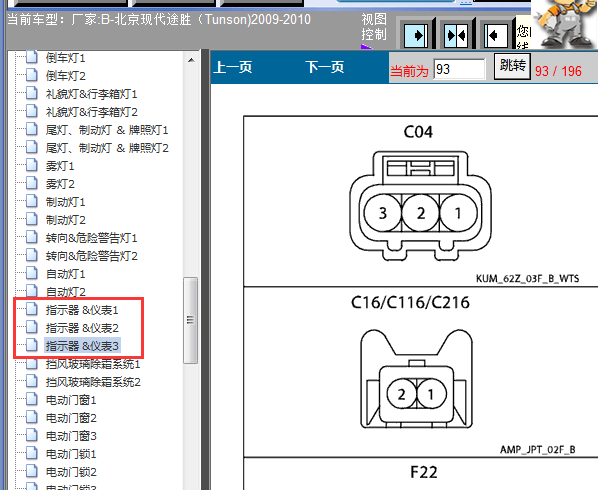Click document icon beside 倒车灯2

click(32, 76)
